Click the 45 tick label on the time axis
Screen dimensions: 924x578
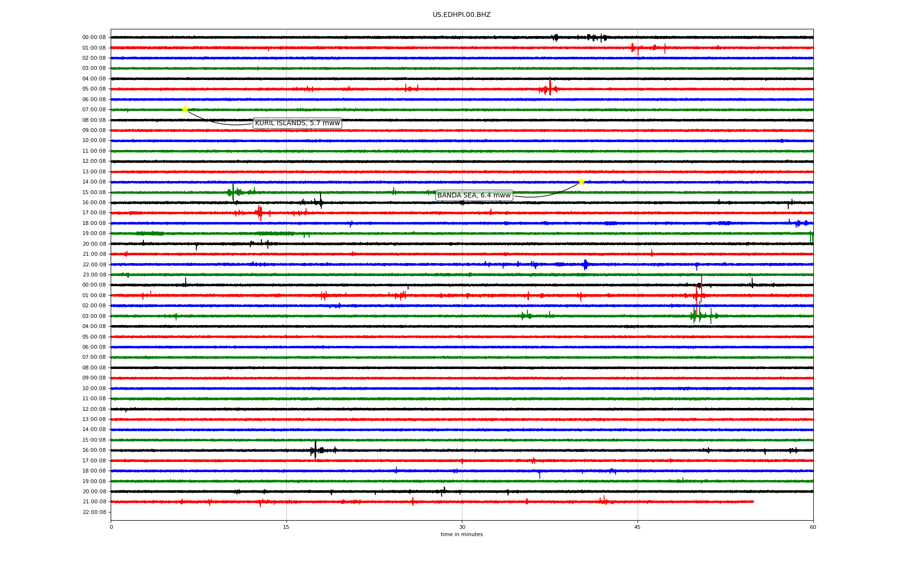637,527
